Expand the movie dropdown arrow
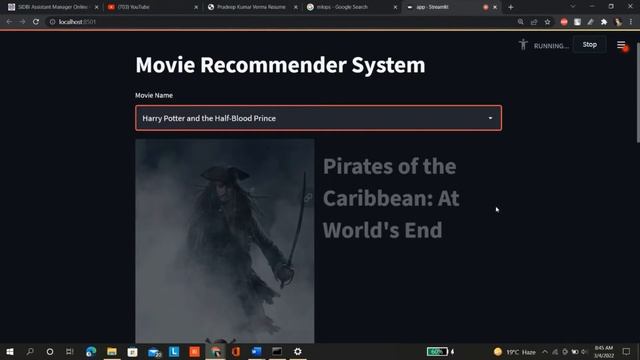The image size is (640, 360). click(490, 118)
